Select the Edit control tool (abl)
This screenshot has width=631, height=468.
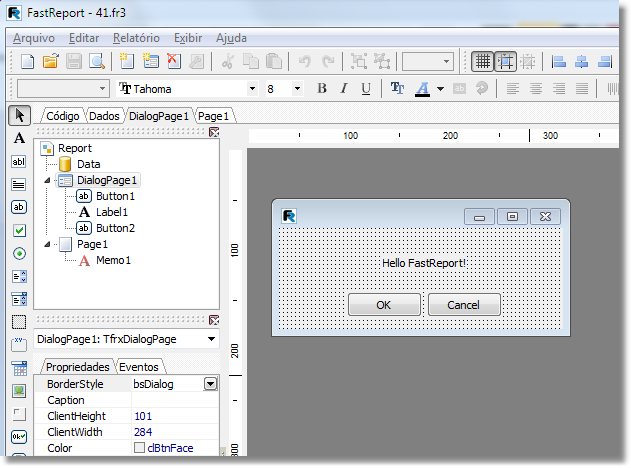click(x=19, y=161)
